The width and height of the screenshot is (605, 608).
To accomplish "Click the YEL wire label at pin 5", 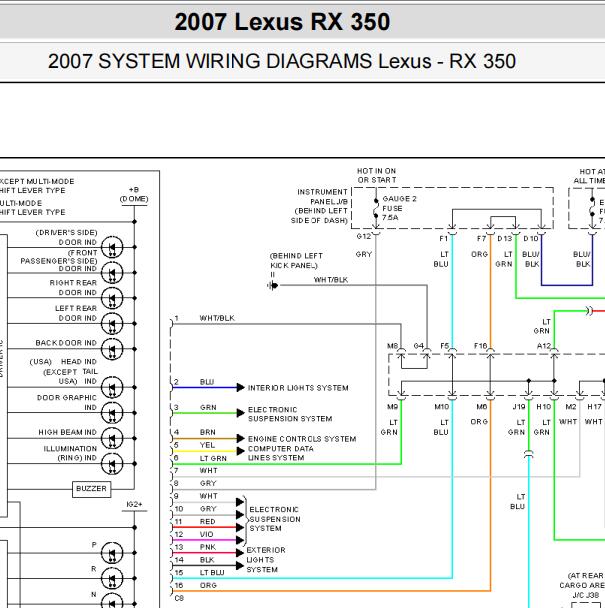I will coord(207,445).
